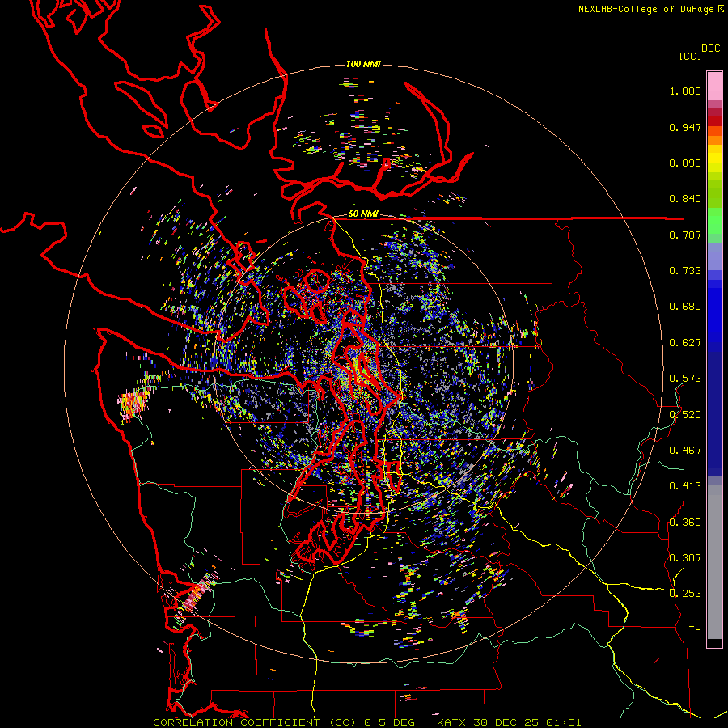The height and width of the screenshot is (728, 728).
Task: Click the 0.840 scale value
Action: (685, 199)
